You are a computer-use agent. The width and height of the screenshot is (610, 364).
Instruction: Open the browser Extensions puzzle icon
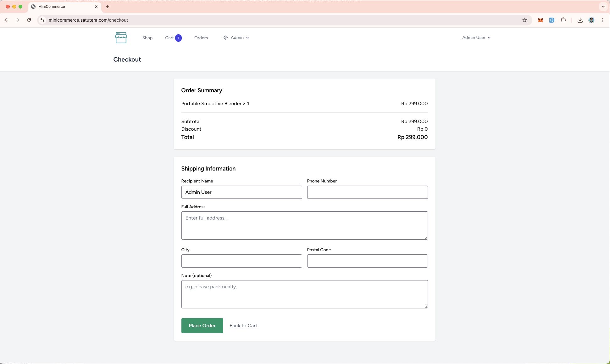563,20
